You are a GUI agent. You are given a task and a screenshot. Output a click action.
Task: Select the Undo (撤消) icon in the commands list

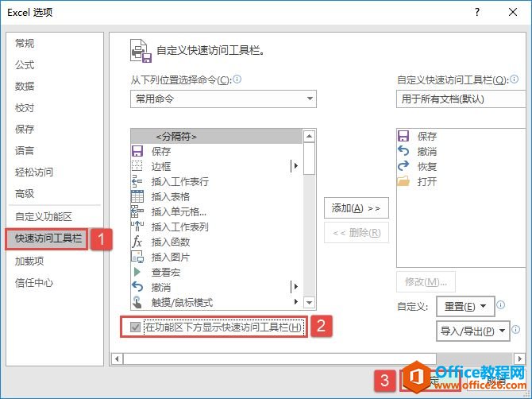point(137,287)
